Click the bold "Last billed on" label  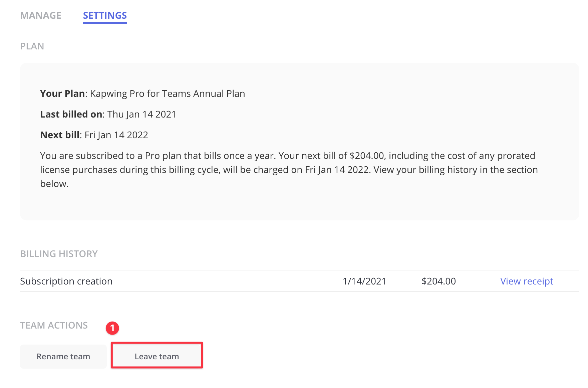(71, 114)
